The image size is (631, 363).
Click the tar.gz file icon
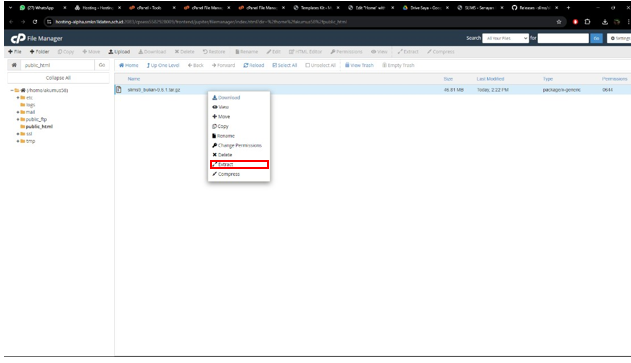tap(119, 90)
